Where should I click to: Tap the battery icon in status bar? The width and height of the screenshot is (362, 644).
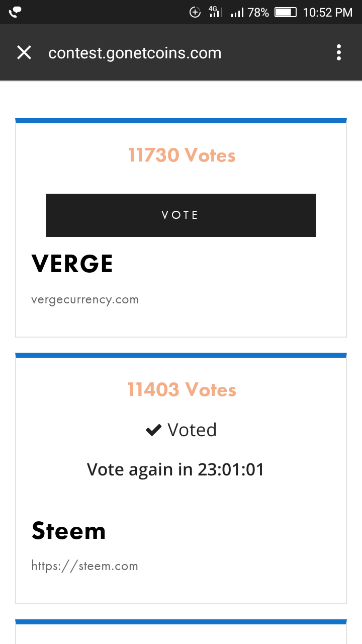286,12
